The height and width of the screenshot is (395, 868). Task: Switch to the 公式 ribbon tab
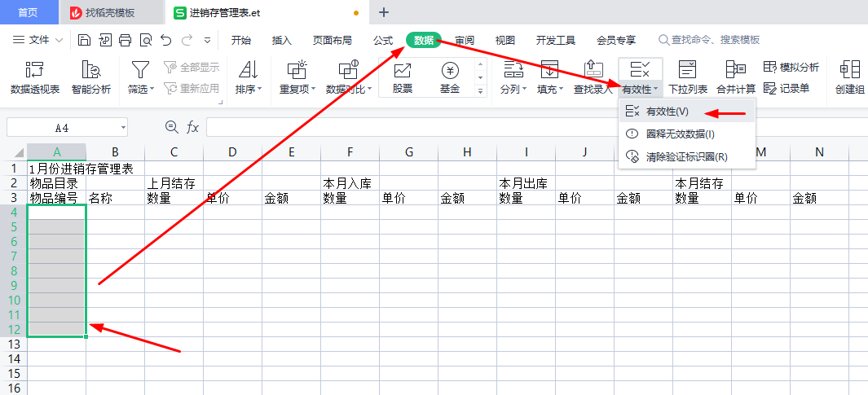pyautogui.click(x=382, y=41)
